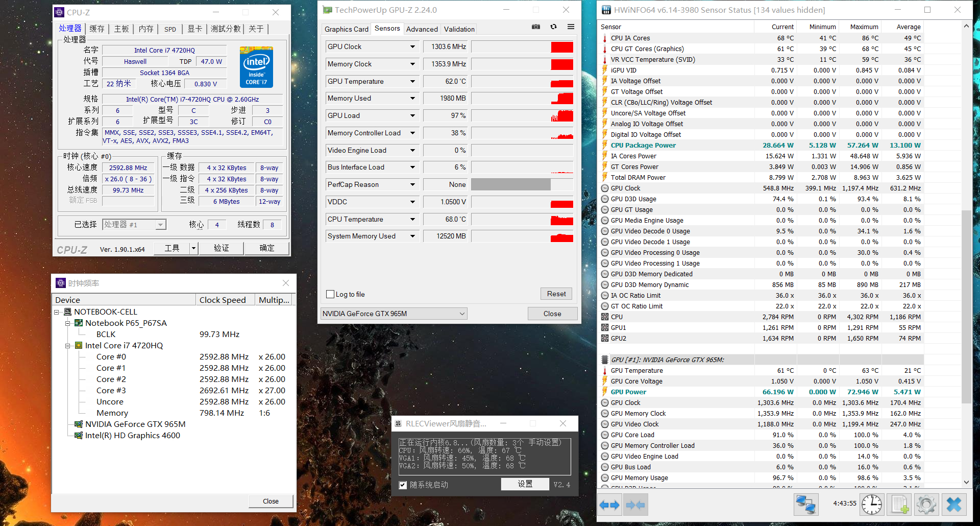
Task: Click the HWiNFO logging file icon
Action: point(899,505)
